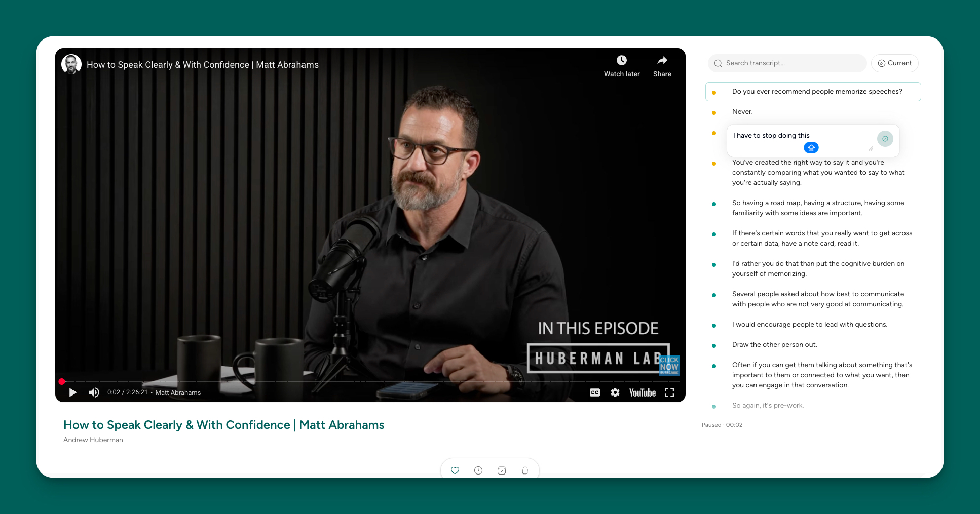Viewport: 980px width, 514px height.
Task: Mute the video volume
Action: point(94,392)
